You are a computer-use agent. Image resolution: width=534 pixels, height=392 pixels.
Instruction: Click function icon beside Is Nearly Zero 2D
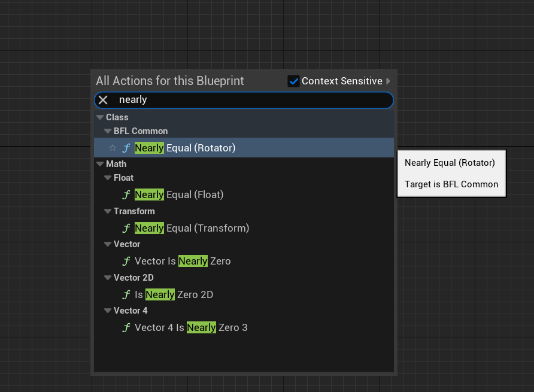126,294
